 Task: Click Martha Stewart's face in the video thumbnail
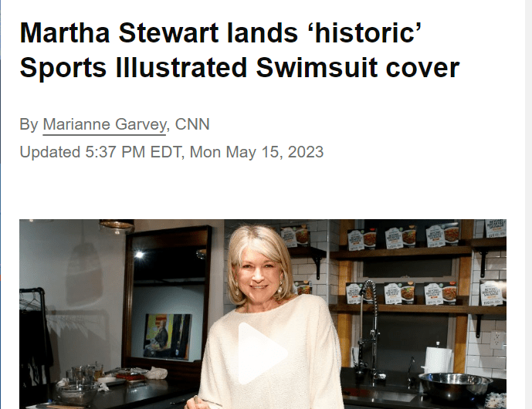258,273
